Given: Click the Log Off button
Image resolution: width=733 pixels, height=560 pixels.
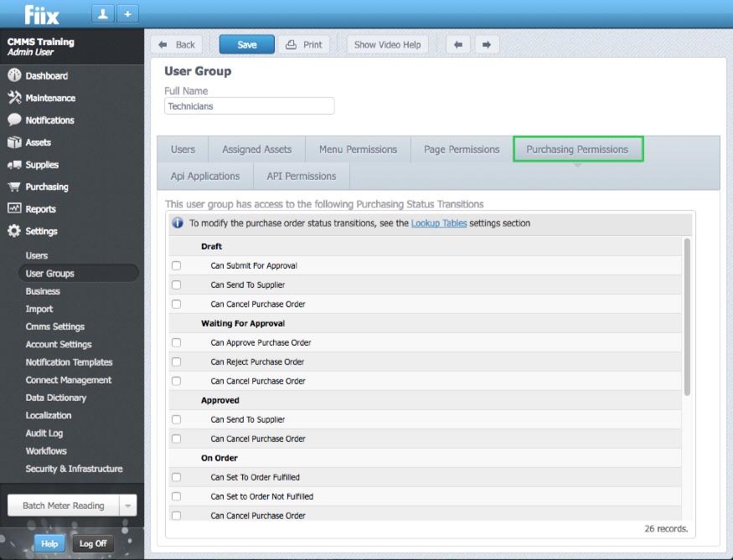Looking at the screenshot, I should (93, 543).
